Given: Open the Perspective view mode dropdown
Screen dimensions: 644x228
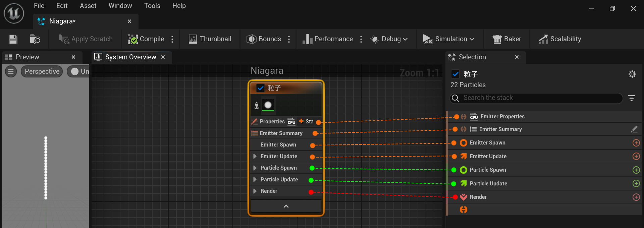Looking at the screenshot, I should (x=42, y=71).
